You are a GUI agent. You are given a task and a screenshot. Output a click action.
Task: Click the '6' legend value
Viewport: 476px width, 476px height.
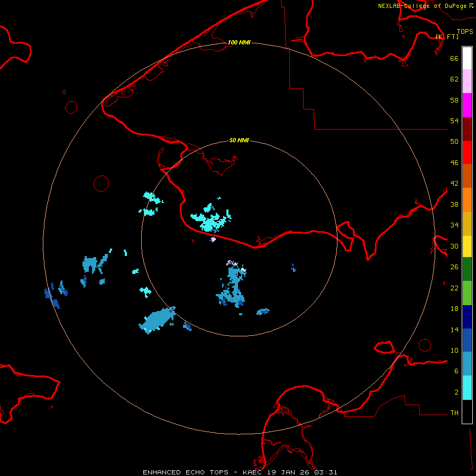tap(456, 371)
